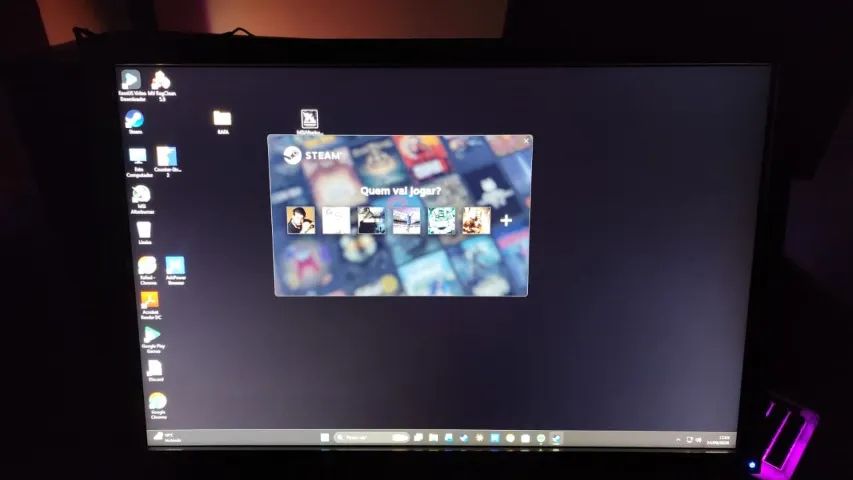Launch Google Play Games shortcut
853x480 pixels.
click(x=153, y=340)
